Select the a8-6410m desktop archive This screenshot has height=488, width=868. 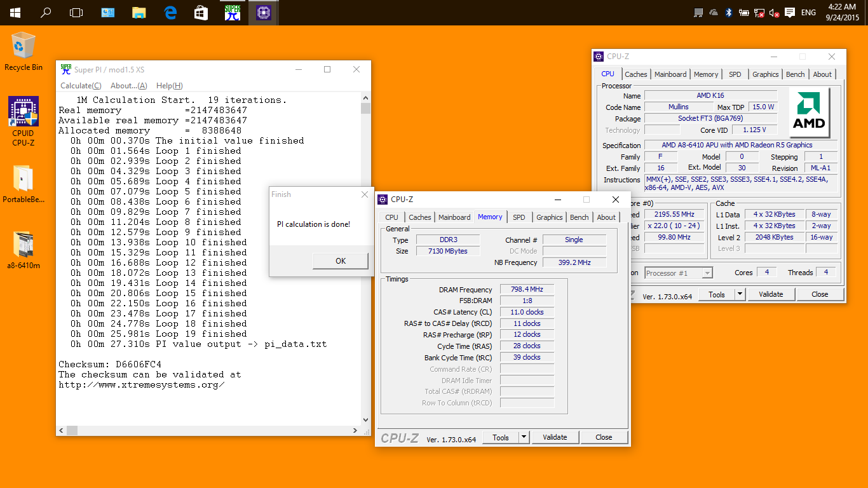(x=24, y=250)
